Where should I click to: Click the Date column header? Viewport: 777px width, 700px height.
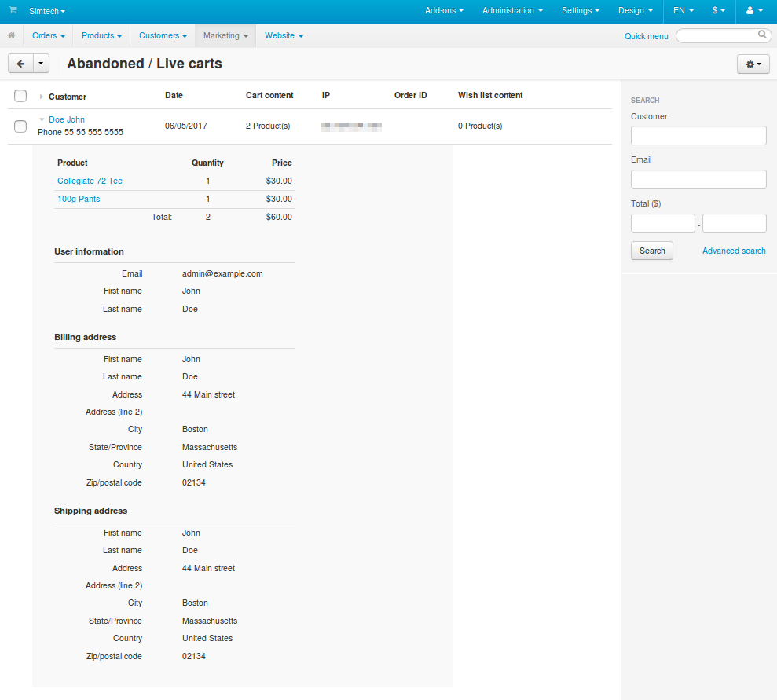click(174, 95)
